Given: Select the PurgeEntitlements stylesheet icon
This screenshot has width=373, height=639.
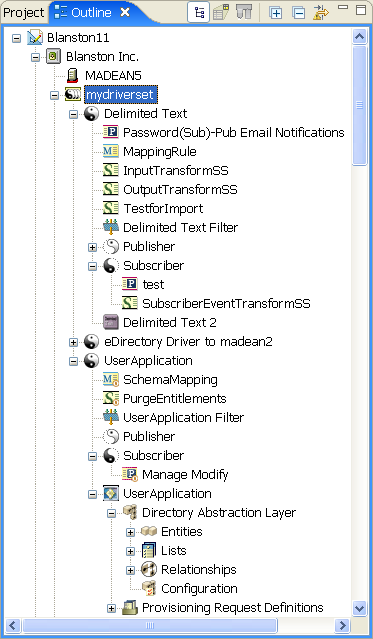Looking at the screenshot, I should (x=111, y=399).
